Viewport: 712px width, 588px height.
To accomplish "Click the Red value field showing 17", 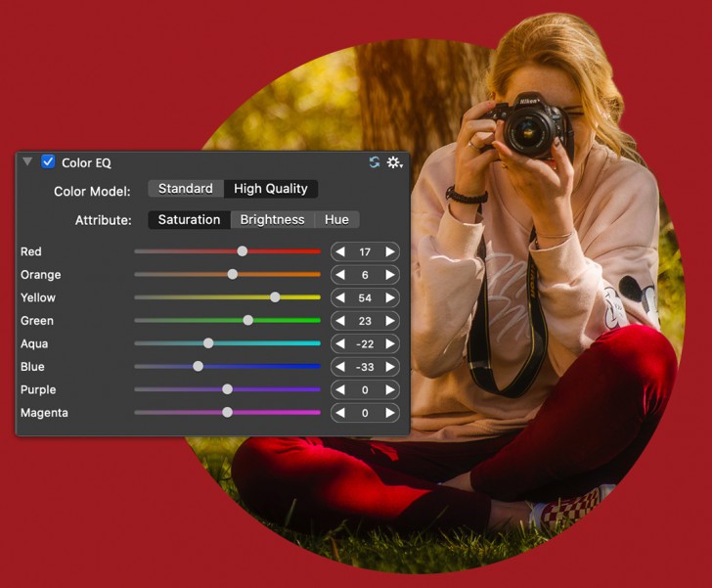I will [365, 251].
